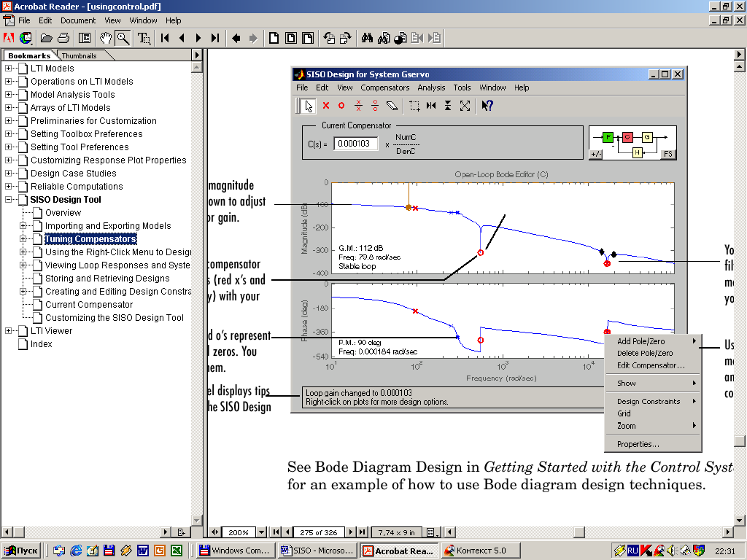Click the 7,74 x 9 in page size
This screenshot has width=747, height=560.
pos(396,532)
